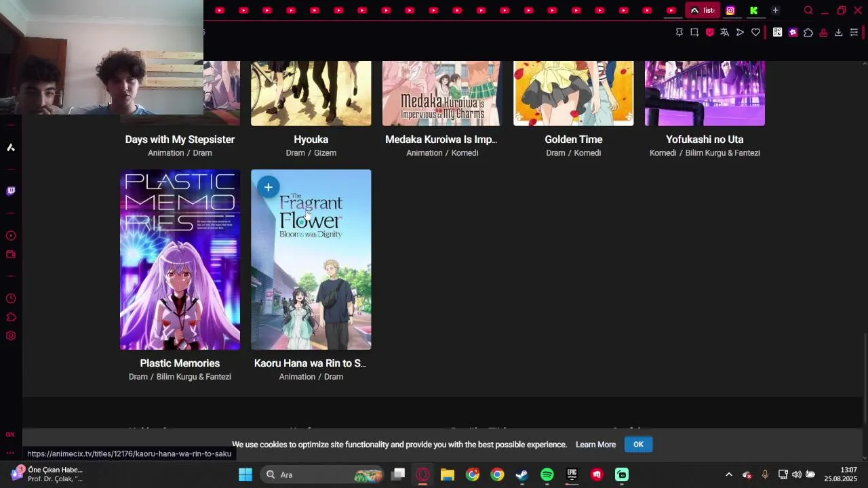Show hidden system tray icons chevron
This screenshot has width=868, height=488.
(x=729, y=474)
